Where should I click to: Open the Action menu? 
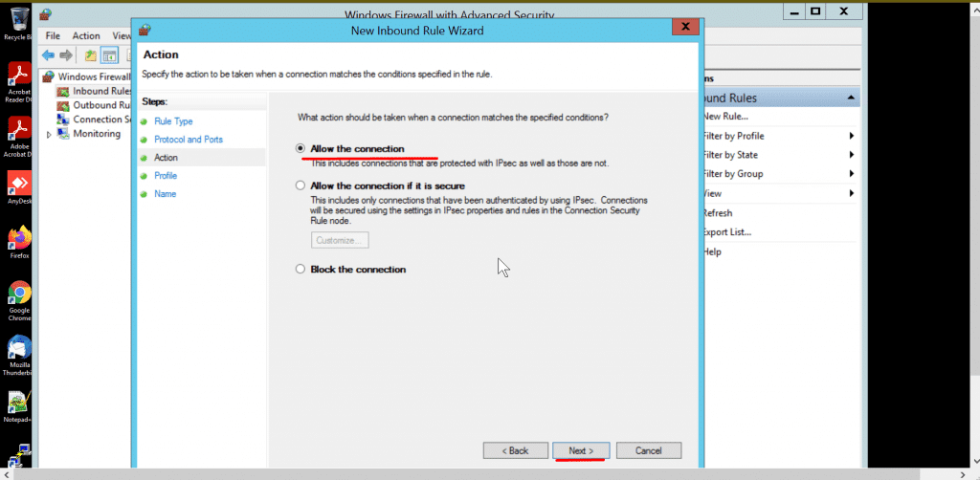tap(85, 35)
